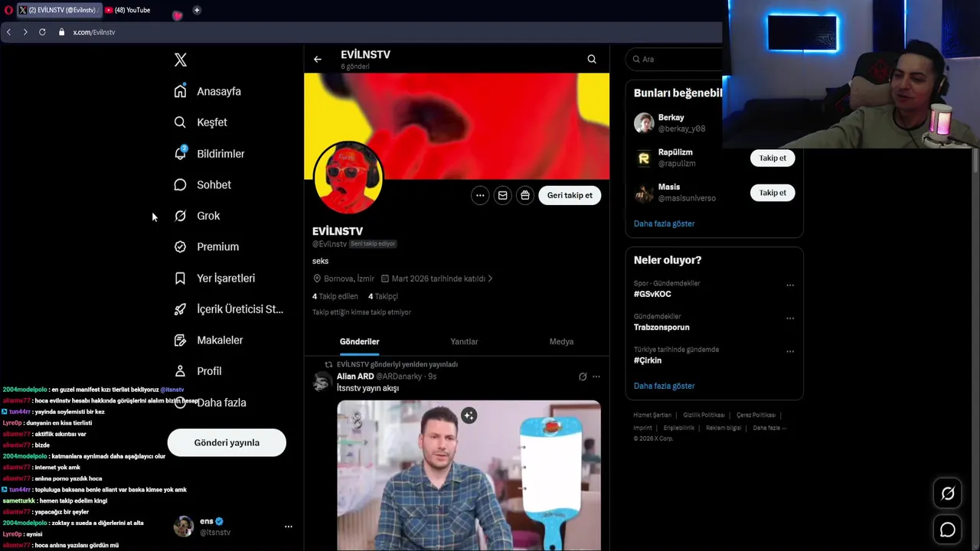The image size is (980, 551).
Task: Click Gönderi yayınla button
Action: pyautogui.click(x=227, y=442)
